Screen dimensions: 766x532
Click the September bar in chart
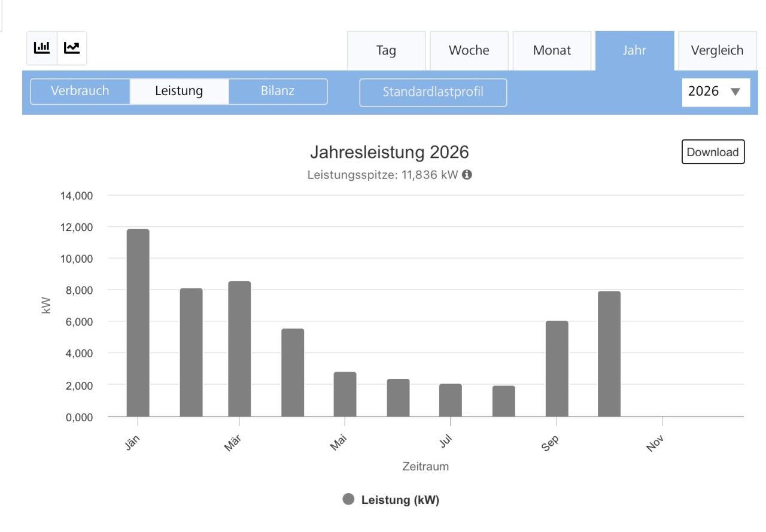pyautogui.click(x=557, y=369)
